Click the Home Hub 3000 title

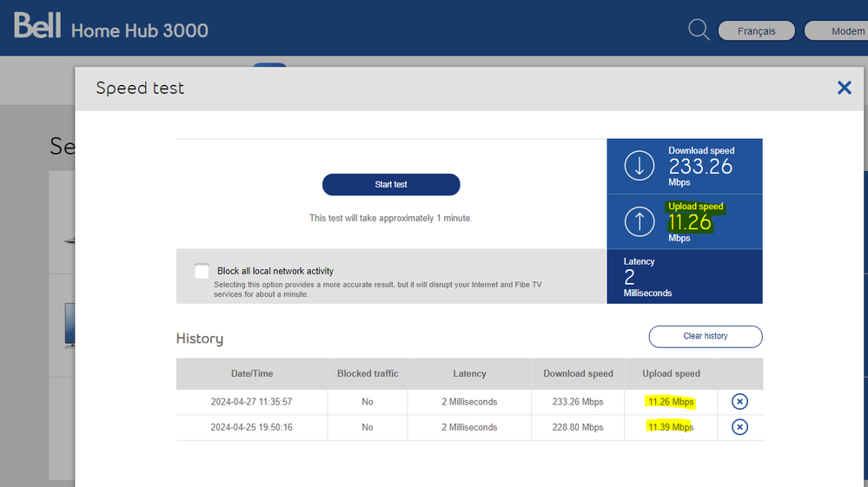click(x=139, y=30)
